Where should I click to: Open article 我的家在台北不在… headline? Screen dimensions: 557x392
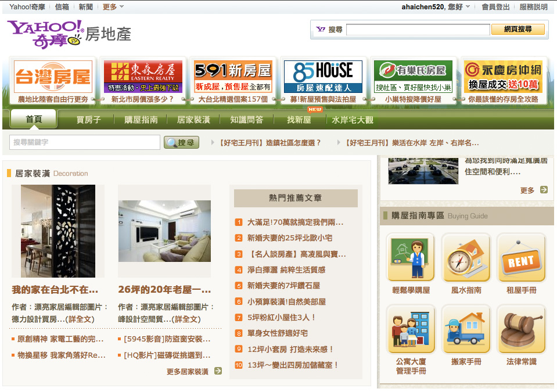[55, 290]
